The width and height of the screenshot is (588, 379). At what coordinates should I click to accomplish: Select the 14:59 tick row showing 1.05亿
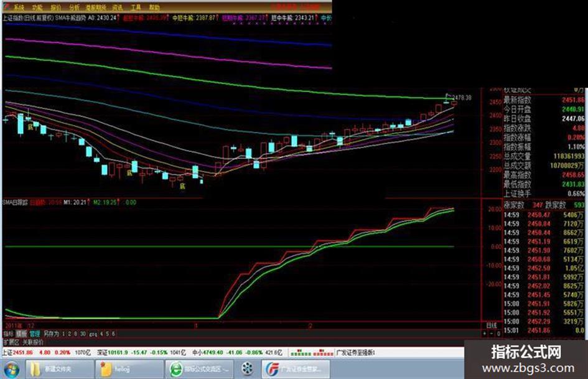[544, 268]
